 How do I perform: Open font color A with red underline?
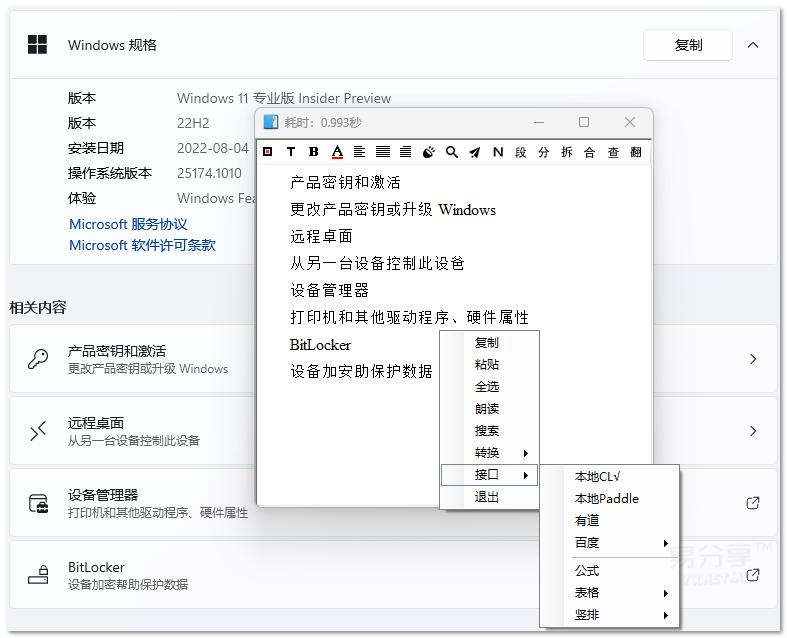[x=337, y=152]
